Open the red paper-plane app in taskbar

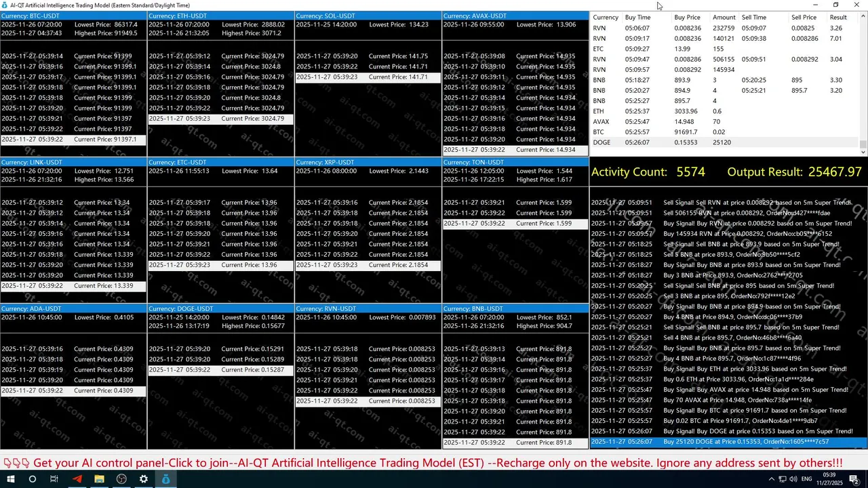point(77,479)
